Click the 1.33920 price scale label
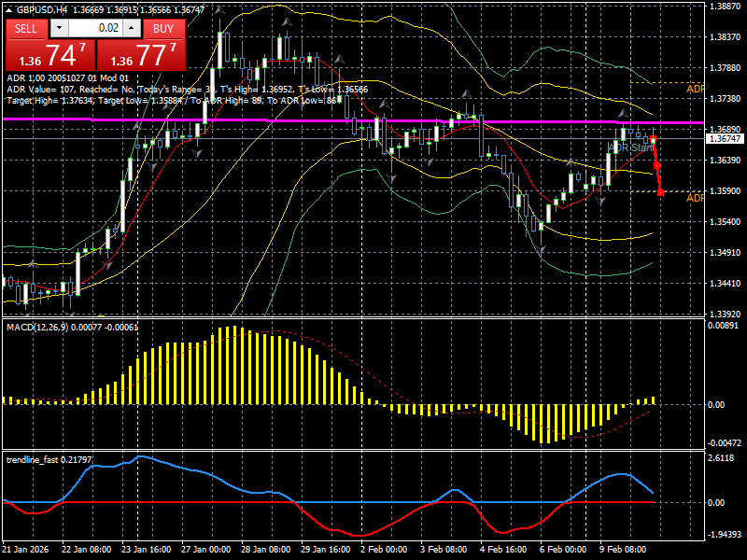This screenshot has width=747, height=560. [726, 315]
